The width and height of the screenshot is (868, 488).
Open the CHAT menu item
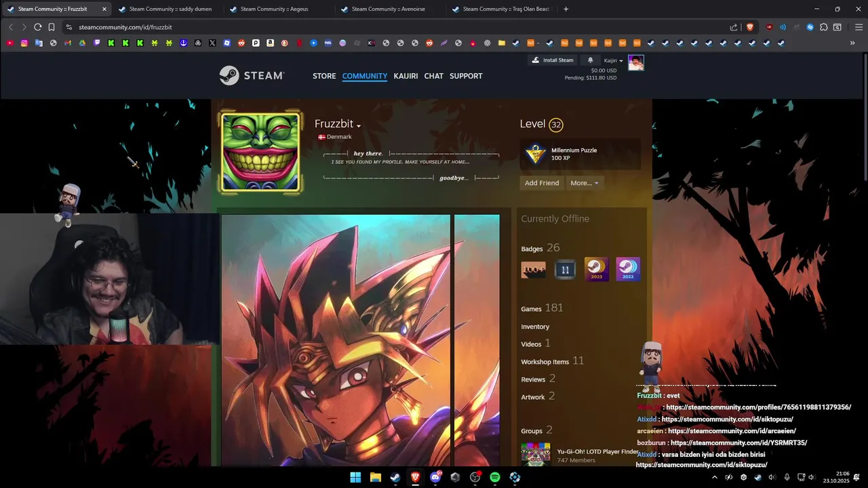coord(434,76)
